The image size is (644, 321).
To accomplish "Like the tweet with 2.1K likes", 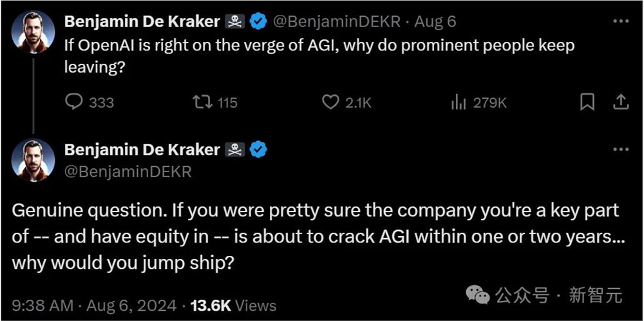I will pyautogui.click(x=330, y=102).
